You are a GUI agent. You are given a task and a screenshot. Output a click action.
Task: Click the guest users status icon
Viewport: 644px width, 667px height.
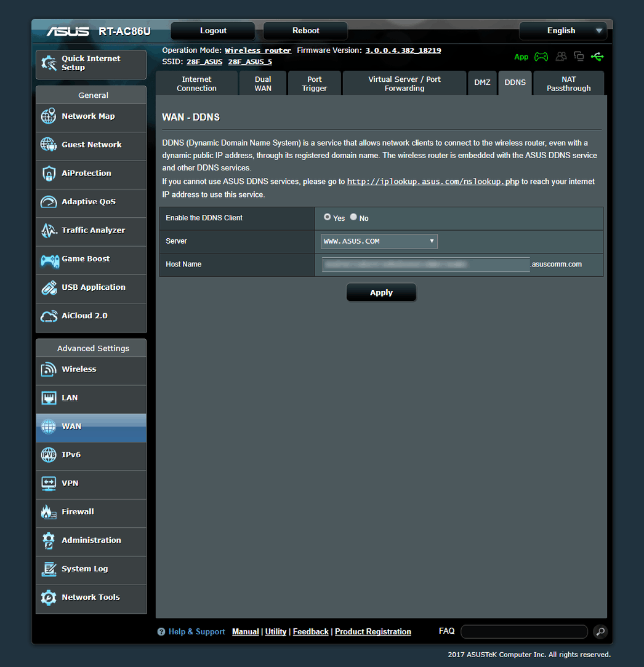[x=561, y=56]
